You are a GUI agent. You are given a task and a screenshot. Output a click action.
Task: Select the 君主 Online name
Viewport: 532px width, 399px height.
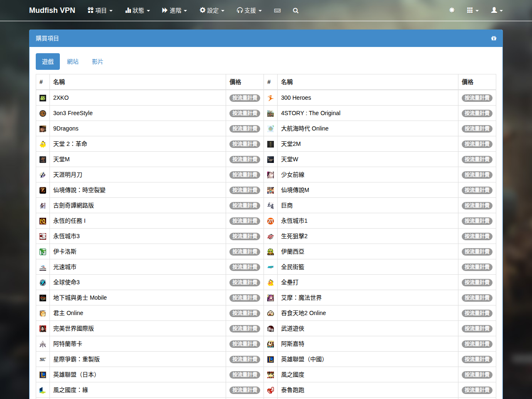[68, 313]
